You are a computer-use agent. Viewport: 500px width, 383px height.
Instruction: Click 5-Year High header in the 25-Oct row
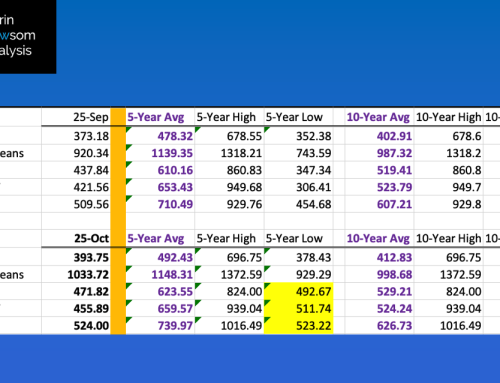[x=229, y=238]
